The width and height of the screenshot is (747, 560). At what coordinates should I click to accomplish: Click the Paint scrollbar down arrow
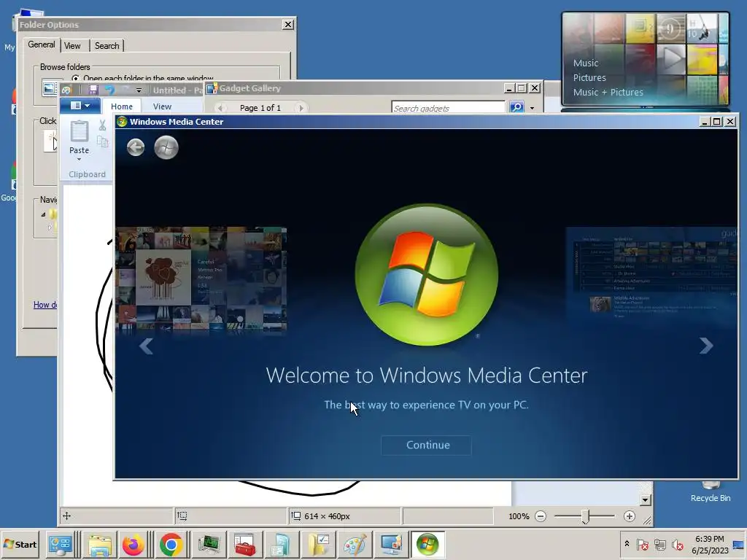tap(646, 500)
